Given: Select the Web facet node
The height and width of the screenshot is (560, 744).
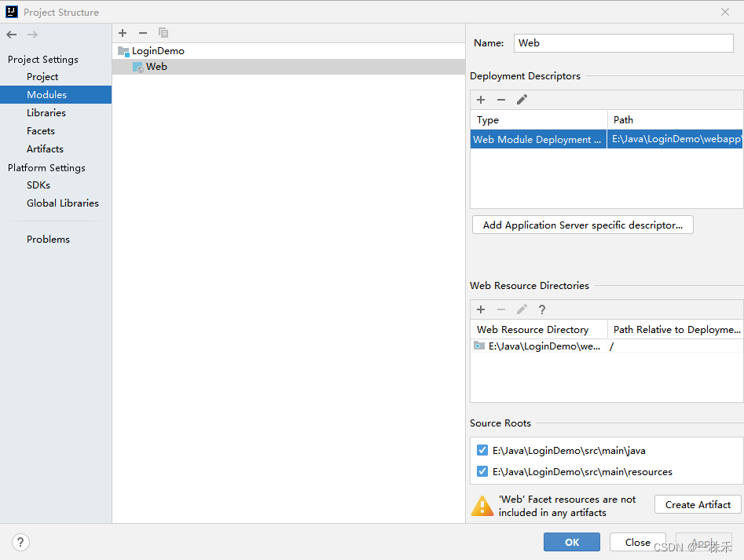Looking at the screenshot, I should [288, 67].
